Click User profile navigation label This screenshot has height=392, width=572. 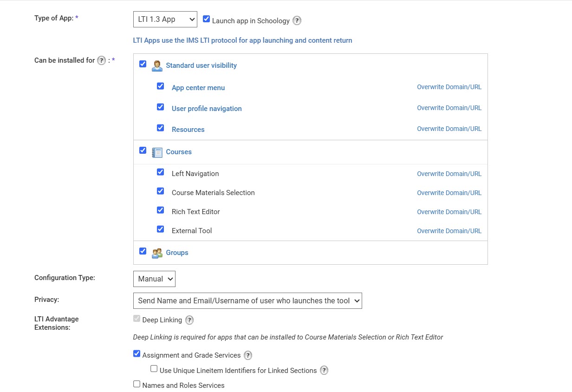click(207, 109)
